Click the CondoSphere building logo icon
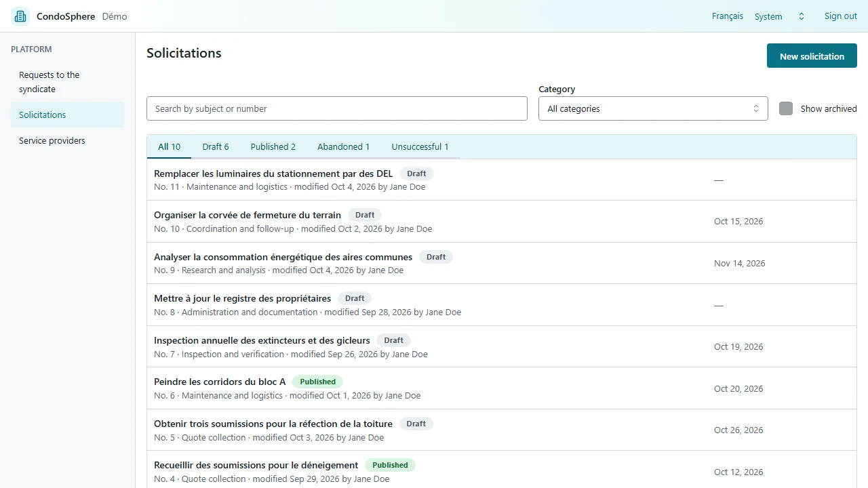The height and width of the screenshot is (488, 868). (x=20, y=16)
